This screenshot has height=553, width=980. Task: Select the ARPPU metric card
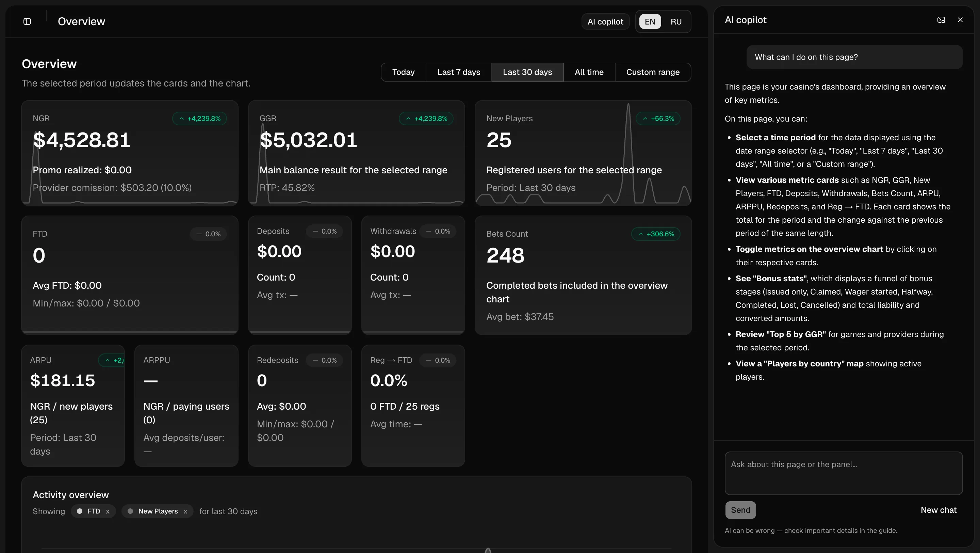186,406
